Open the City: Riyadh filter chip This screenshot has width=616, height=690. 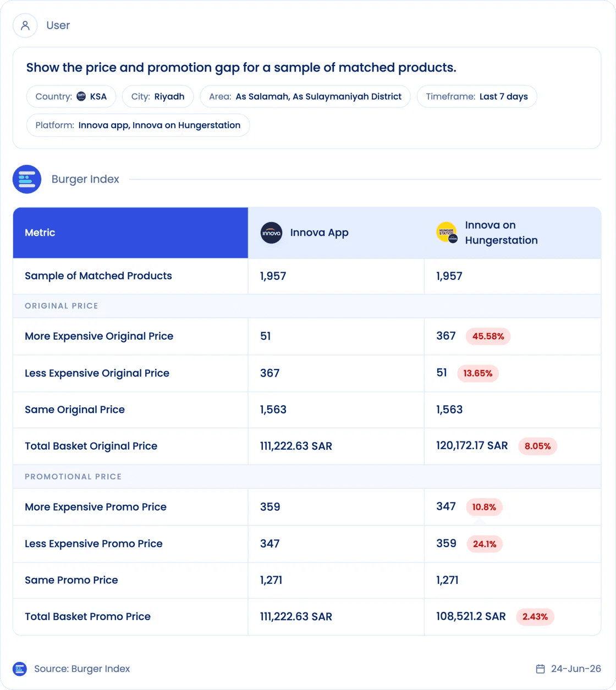point(158,96)
